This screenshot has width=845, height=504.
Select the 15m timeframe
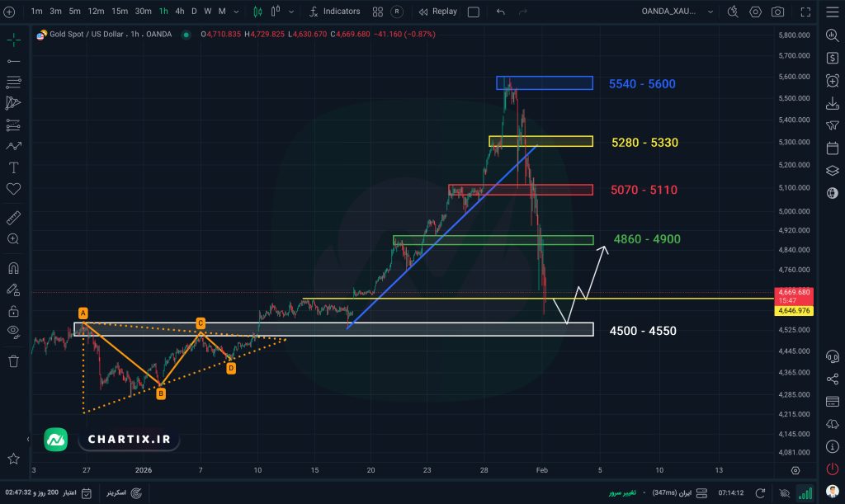pyautogui.click(x=120, y=12)
